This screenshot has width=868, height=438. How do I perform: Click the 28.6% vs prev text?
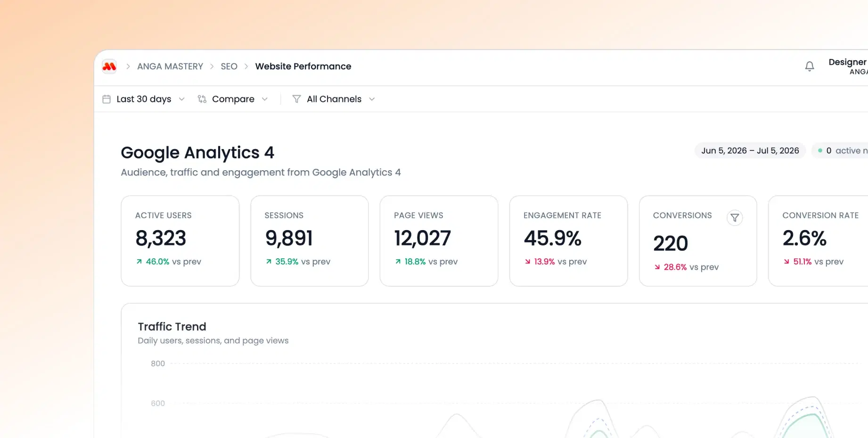pos(691,267)
